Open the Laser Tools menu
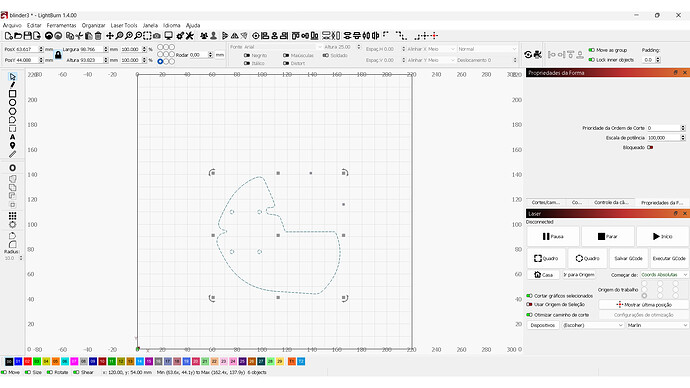Viewport: 690px width, 388px height. pyautogui.click(x=124, y=26)
